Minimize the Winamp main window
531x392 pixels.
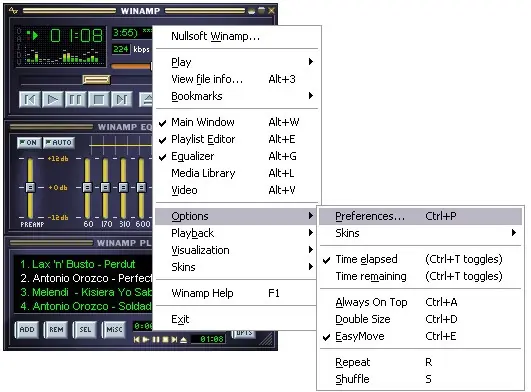(251, 11)
